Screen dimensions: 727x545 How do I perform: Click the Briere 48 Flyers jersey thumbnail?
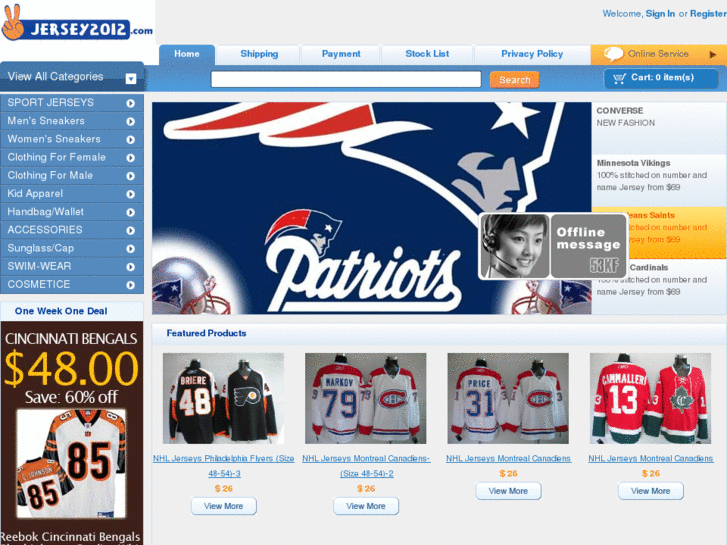[x=223, y=398]
